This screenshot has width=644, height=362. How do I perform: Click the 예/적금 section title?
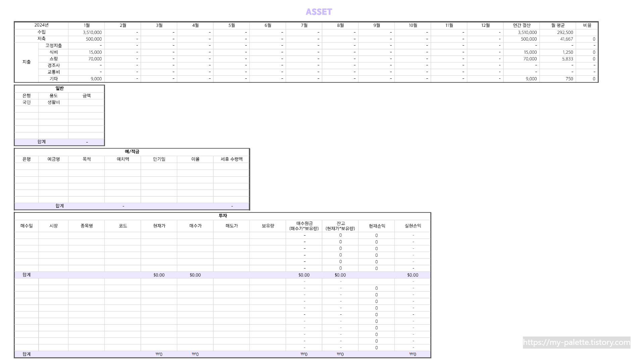point(132,152)
